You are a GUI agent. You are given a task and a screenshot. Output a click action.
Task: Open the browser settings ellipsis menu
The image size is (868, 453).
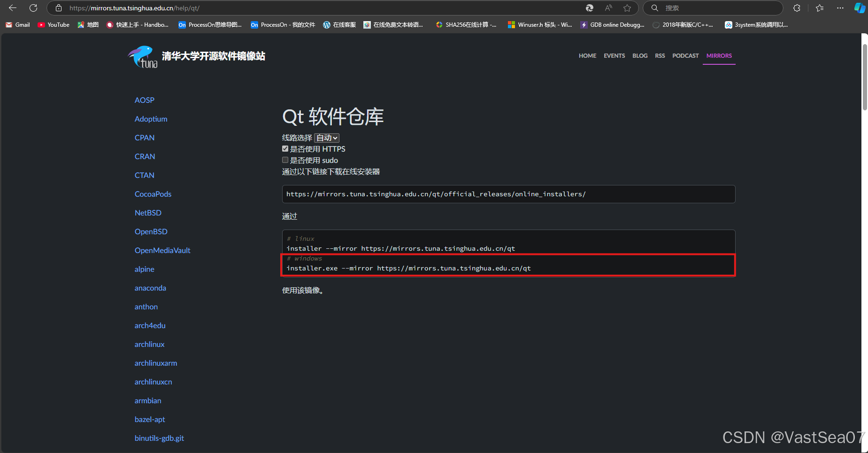pyautogui.click(x=840, y=8)
